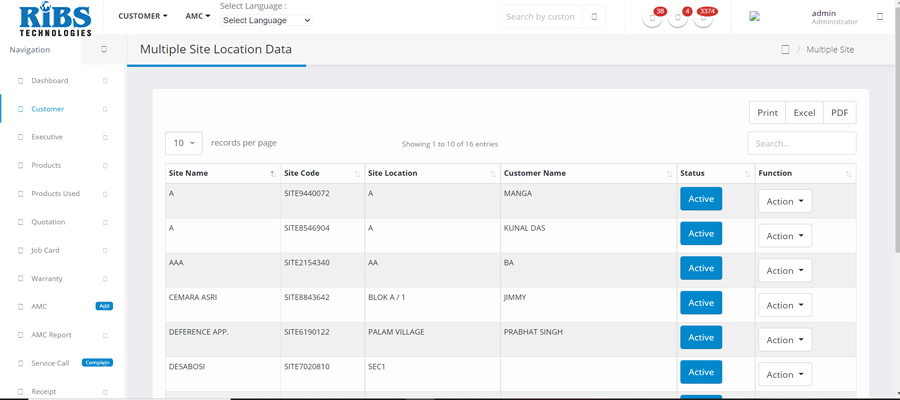Click the sort icon on Site Name column

click(273, 174)
